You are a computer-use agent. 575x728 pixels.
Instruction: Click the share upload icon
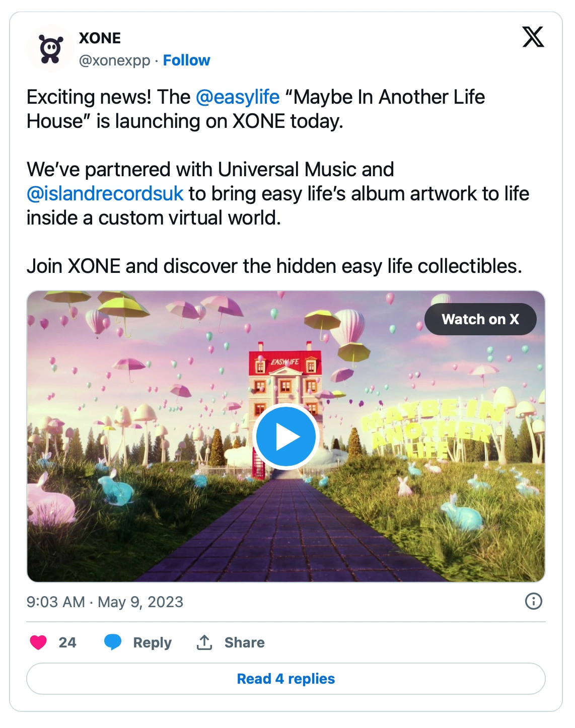tap(204, 642)
